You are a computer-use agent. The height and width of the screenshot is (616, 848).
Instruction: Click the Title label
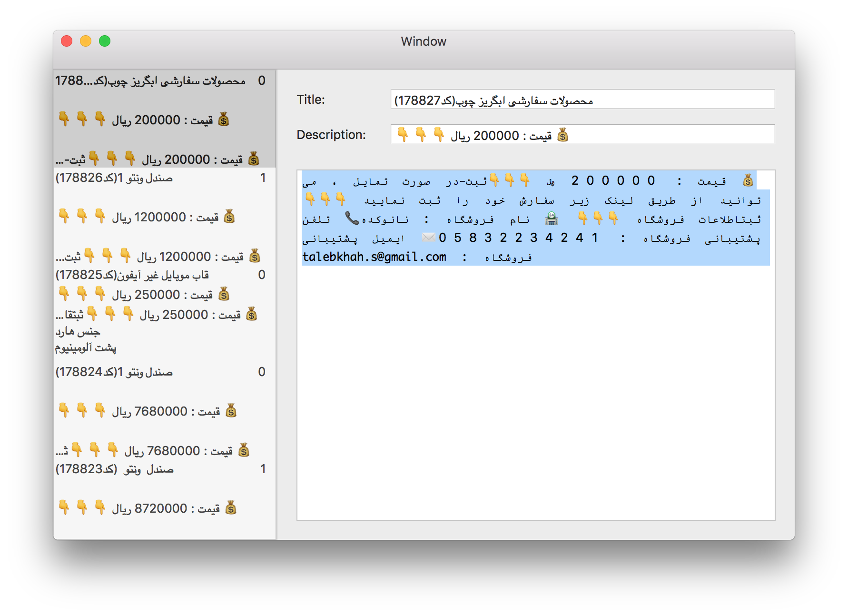coord(311,99)
